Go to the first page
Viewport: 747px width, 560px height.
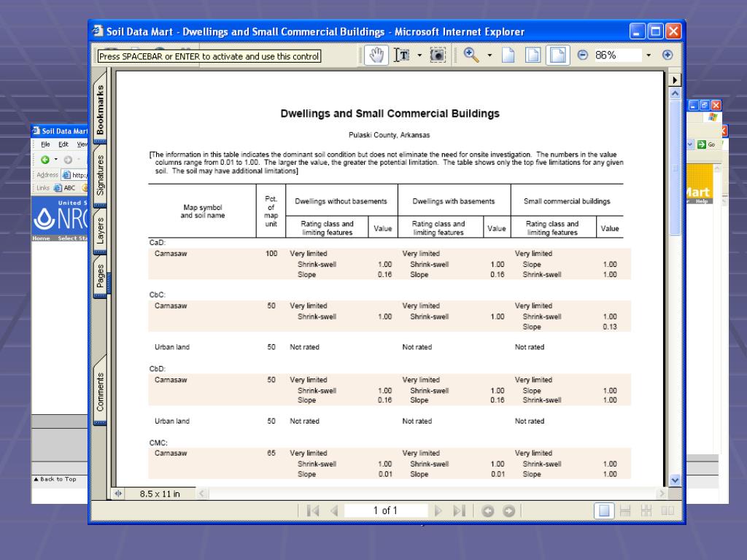[x=313, y=511]
